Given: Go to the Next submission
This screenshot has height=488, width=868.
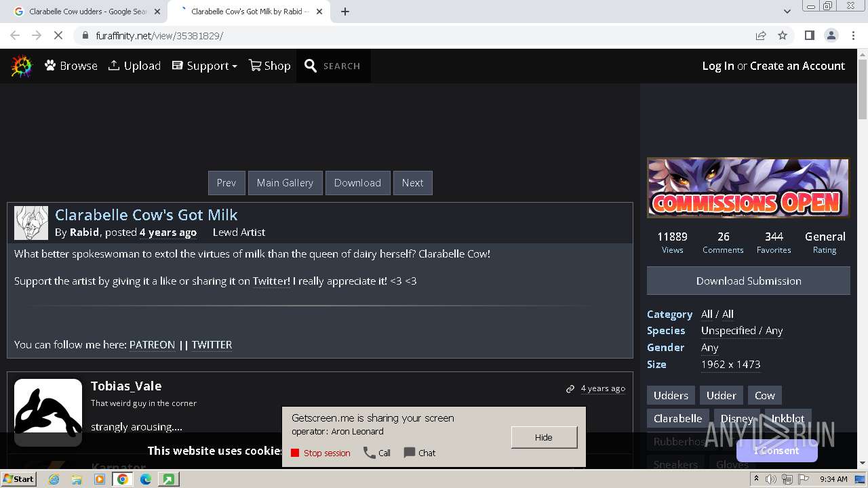Looking at the screenshot, I should (x=412, y=183).
